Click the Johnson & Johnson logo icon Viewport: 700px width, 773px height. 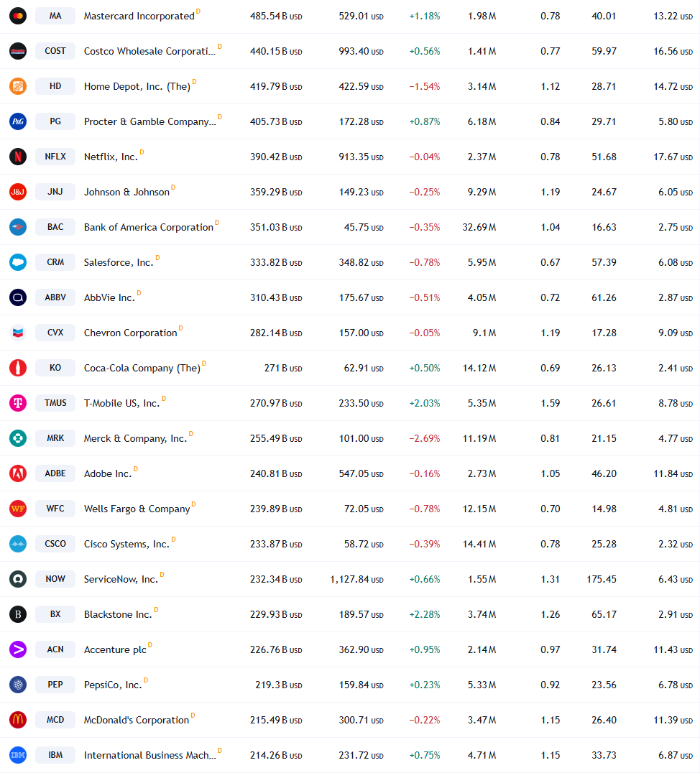18,192
